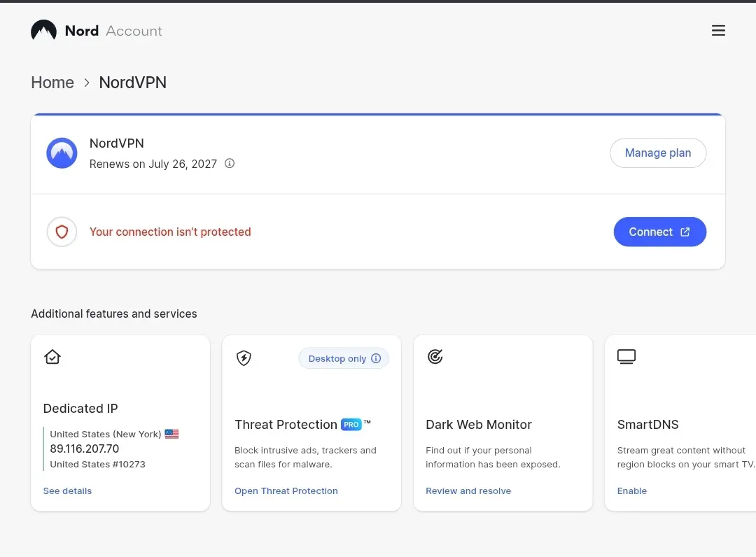Click the info icon in Desktop only badge
The height and width of the screenshot is (557, 756).
376,358
